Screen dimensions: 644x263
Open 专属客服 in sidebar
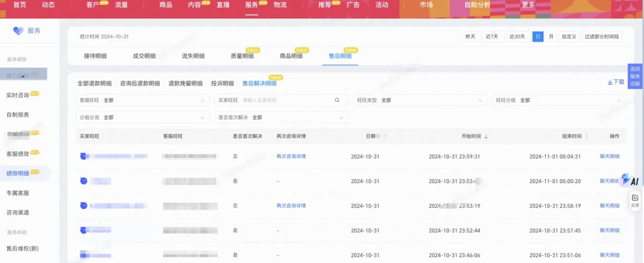tap(18, 193)
